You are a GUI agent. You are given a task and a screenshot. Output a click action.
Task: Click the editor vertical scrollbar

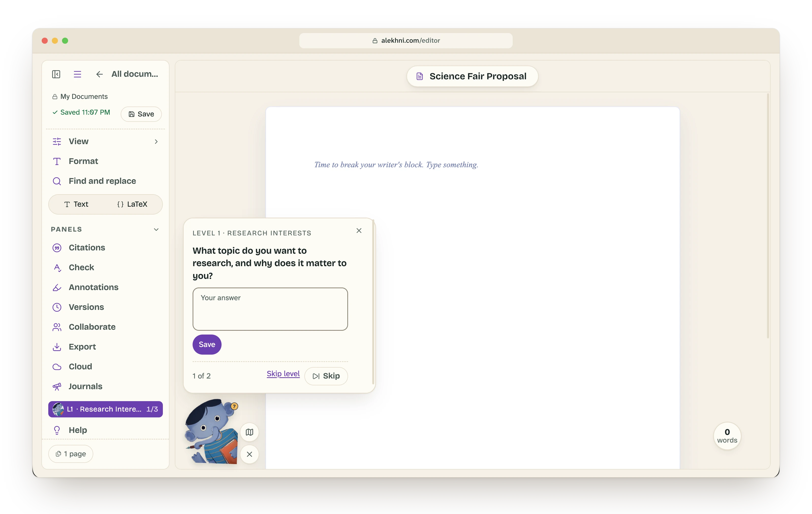point(768,216)
